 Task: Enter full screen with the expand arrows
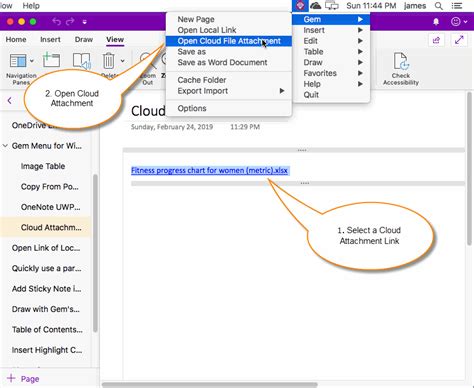(x=459, y=40)
